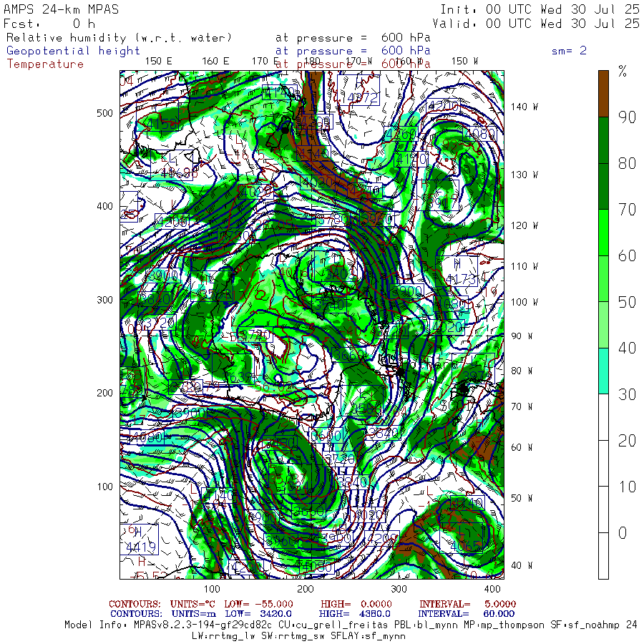Click the '160 E' longitude label

pos(215,62)
